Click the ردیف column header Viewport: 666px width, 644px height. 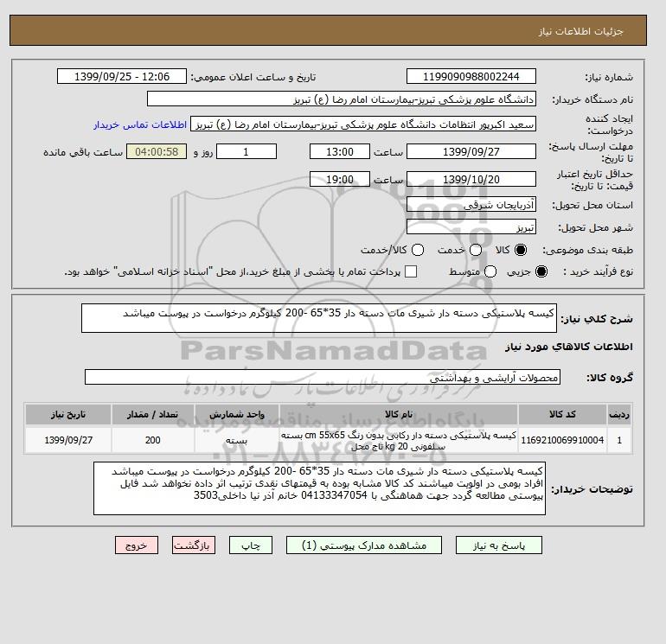tap(619, 414)
